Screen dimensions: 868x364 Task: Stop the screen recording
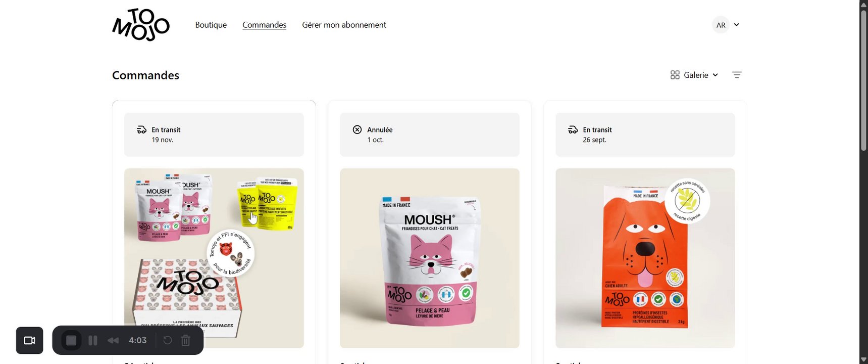pos(71,341)
